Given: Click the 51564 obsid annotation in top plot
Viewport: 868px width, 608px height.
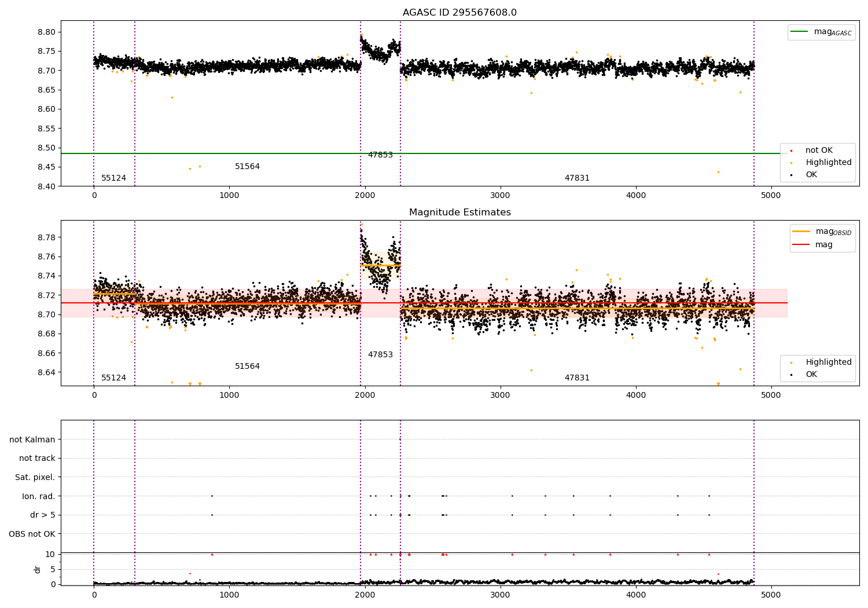Looking at the screenshot, I should pos(248,167).
